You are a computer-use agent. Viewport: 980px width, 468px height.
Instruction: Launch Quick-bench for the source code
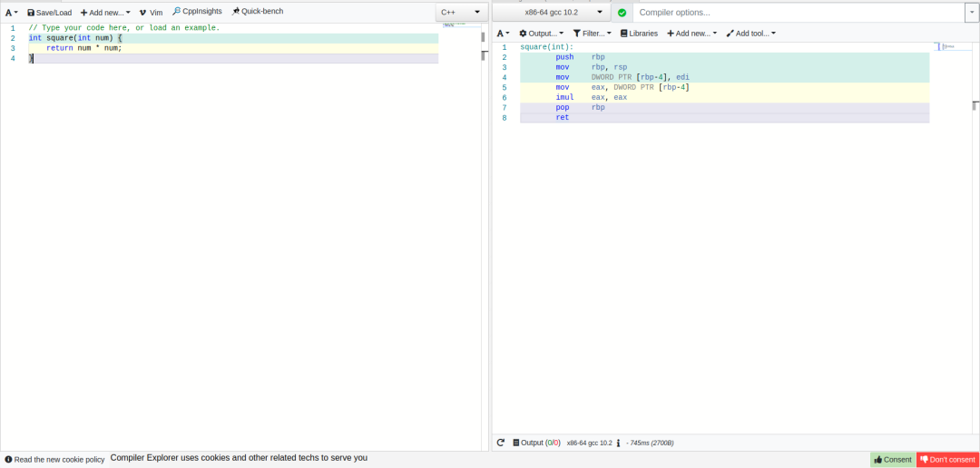coord(258,12)
